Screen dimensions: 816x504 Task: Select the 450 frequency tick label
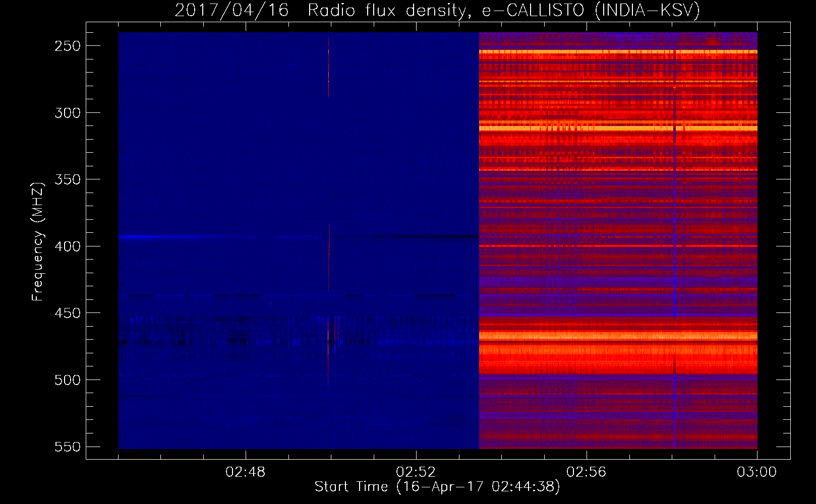(x=68, y=313)
